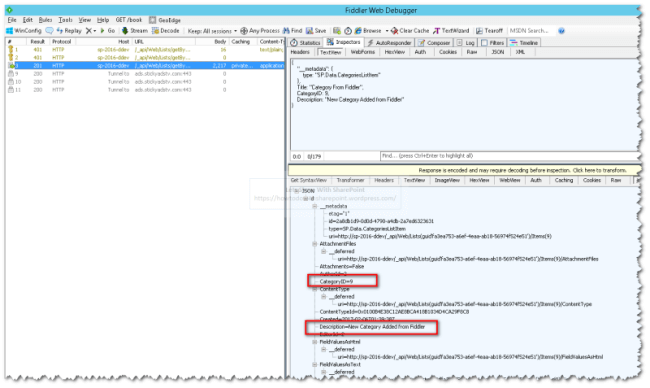This screenshot has width=650, height=388.
Task: Click the Tearoff toolbar button
Action: [489, 31]
